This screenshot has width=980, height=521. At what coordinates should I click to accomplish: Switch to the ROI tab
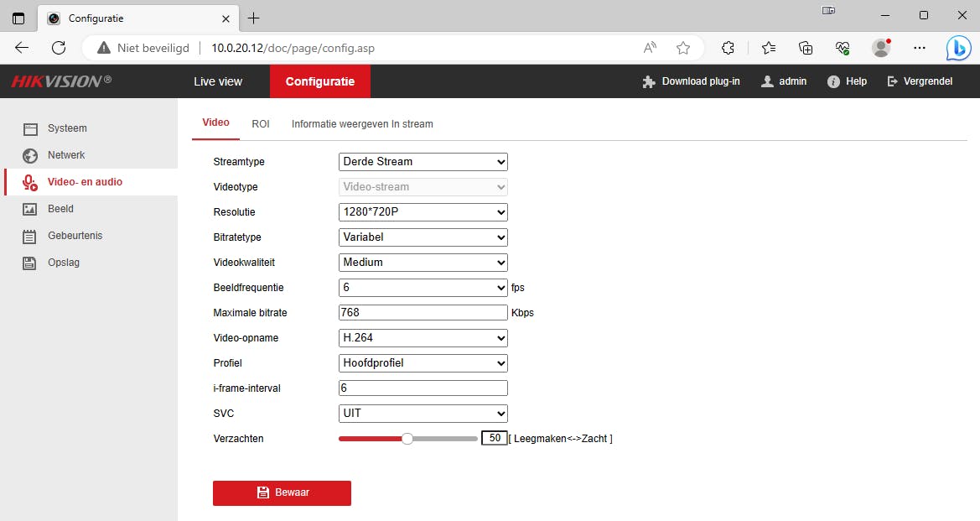[x=261, y=124]
